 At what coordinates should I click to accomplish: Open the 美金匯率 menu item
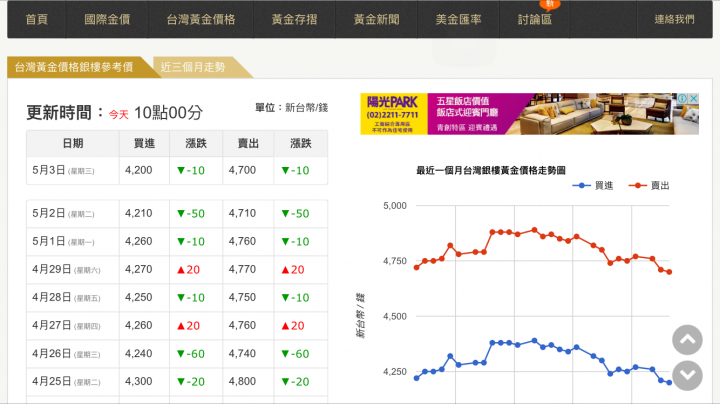pos(458,19)
